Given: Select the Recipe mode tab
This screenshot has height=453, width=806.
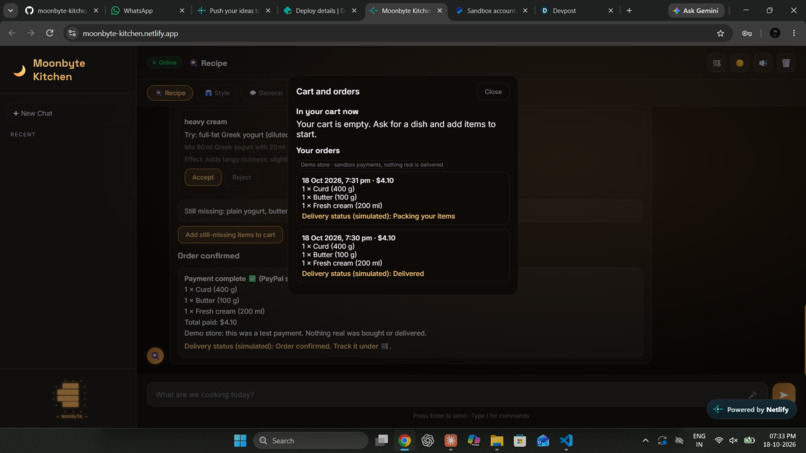Looking at the screenshot, I should 170,93.
